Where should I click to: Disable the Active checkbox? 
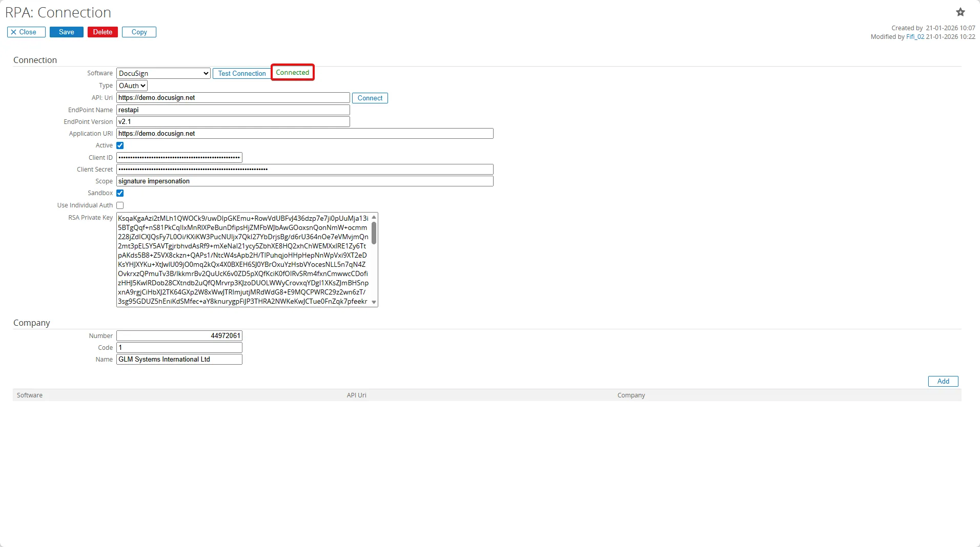coord(119,145)
